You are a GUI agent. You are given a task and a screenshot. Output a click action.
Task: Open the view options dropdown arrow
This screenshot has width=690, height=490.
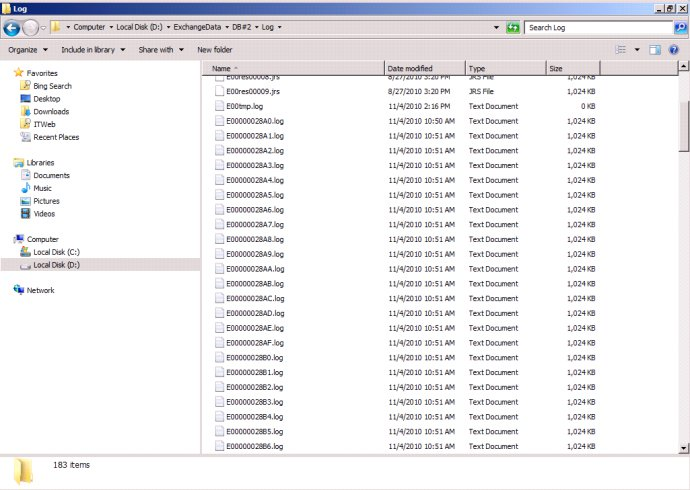636,49
